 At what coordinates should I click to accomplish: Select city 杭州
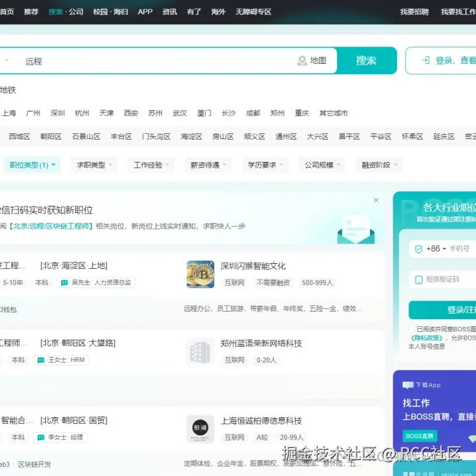(x=82, y=113)
